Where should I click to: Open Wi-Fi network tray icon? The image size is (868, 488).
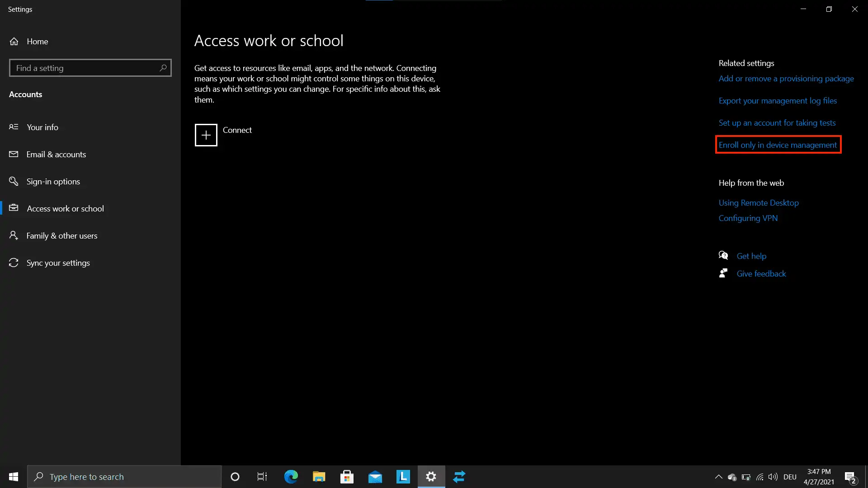pyautogui.click(x=759, y=477)
